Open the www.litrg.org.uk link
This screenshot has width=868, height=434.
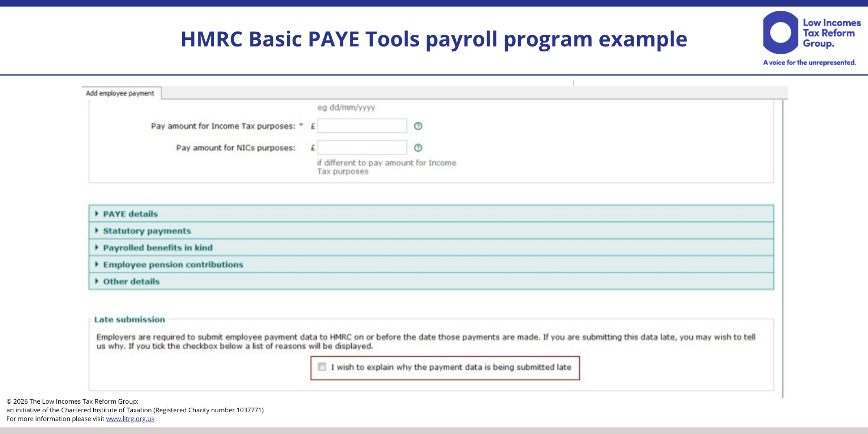coord(130,418)
